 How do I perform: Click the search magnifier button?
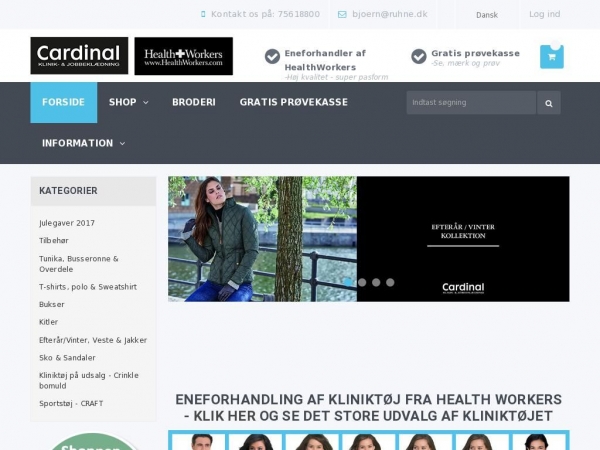(549, 103)
